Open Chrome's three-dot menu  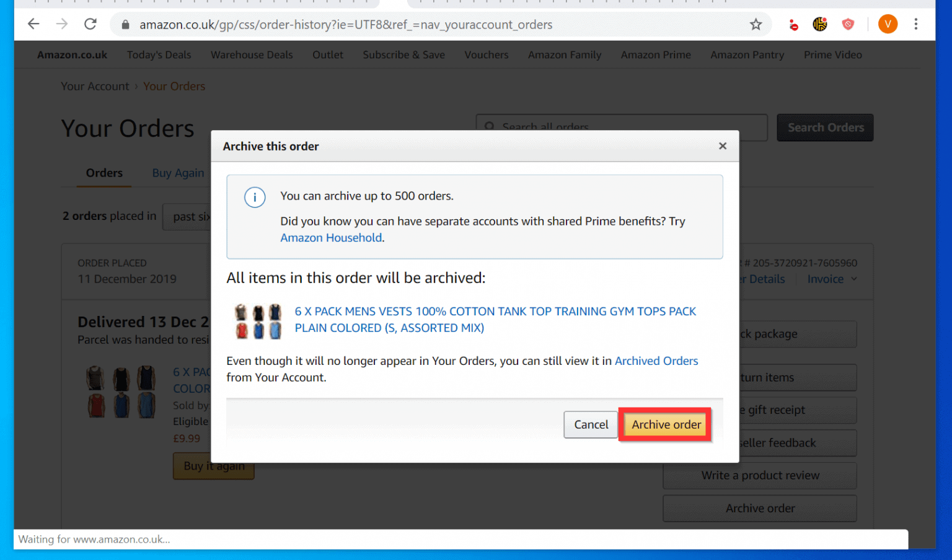916,24
